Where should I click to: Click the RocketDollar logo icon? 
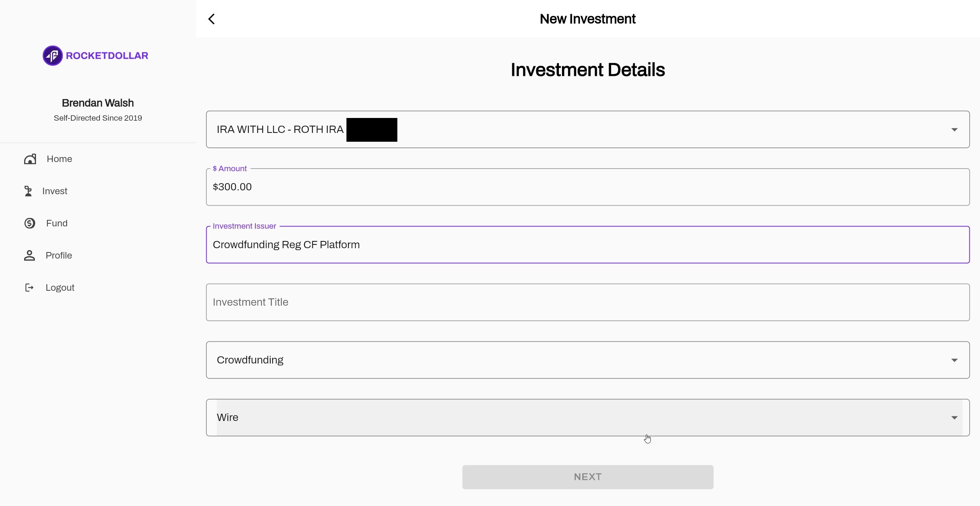point(52,56)
